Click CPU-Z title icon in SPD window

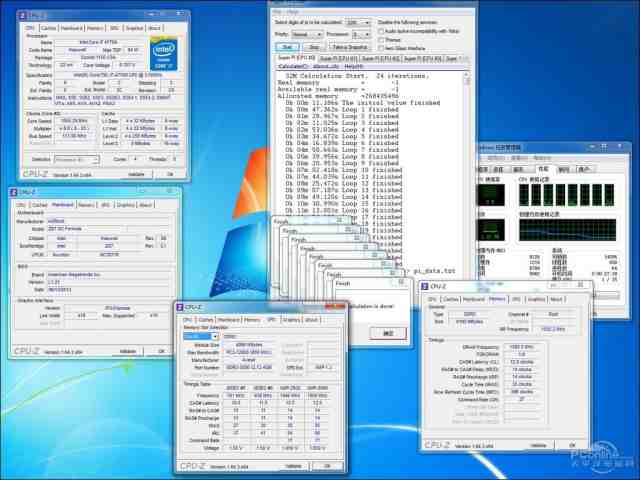click(x=180, y=307)
